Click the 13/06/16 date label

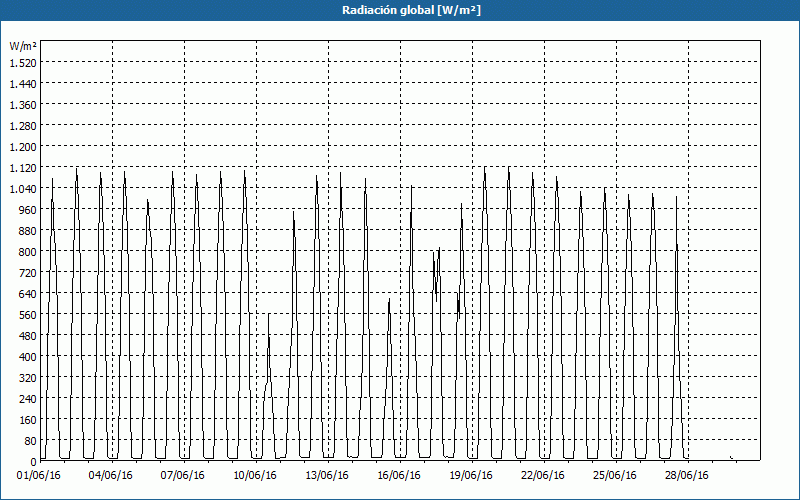327,475
